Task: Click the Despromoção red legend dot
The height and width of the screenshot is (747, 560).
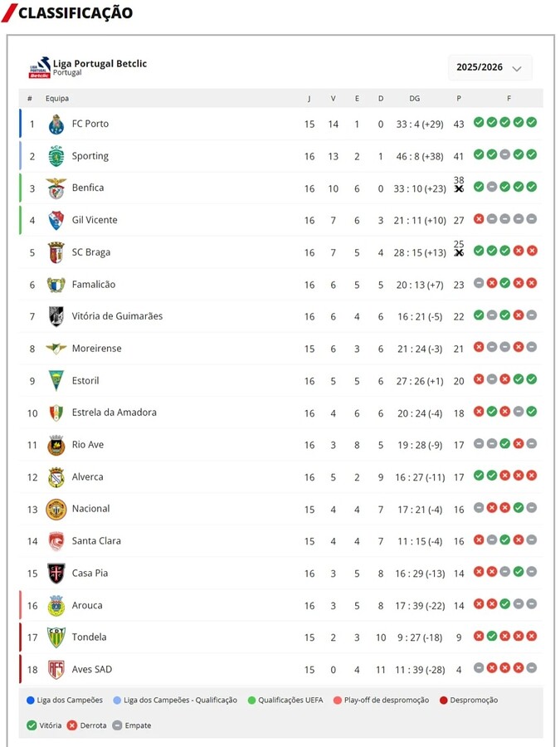Action: point(444,701)
